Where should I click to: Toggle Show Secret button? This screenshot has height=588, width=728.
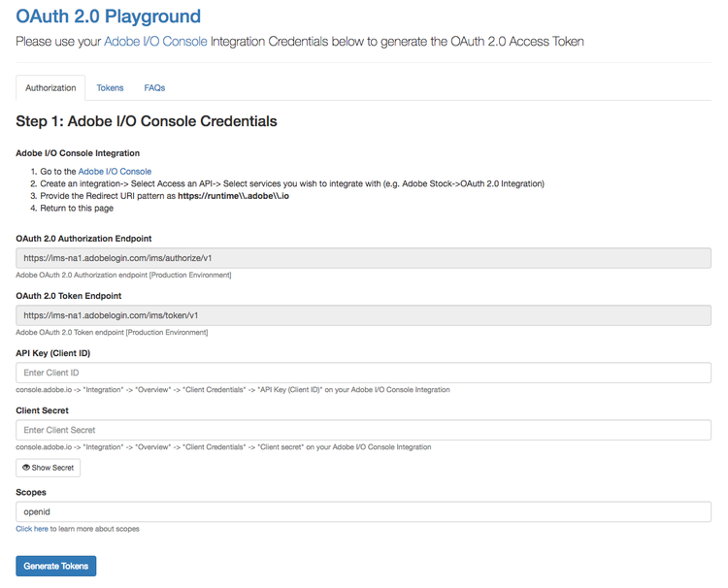49,468
